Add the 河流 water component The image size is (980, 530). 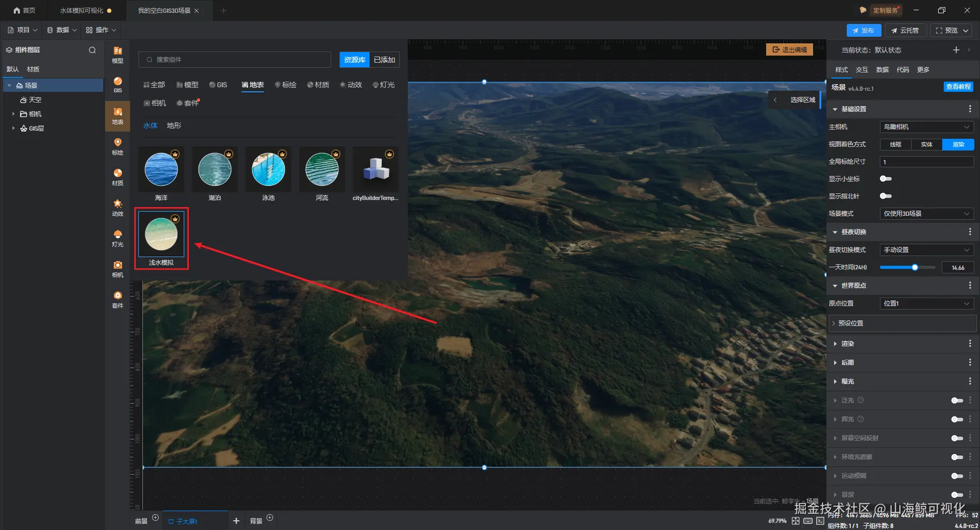click(x=322, y=174)
